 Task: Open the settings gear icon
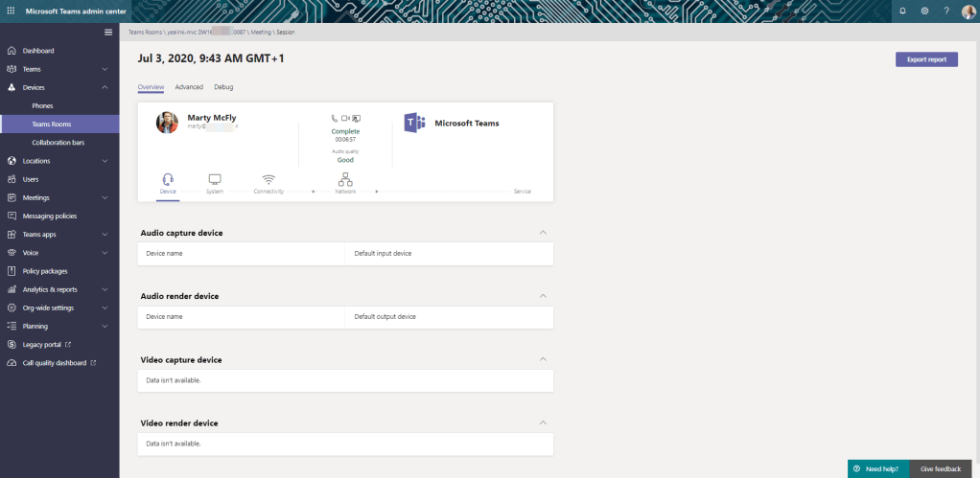pos(924,11)
